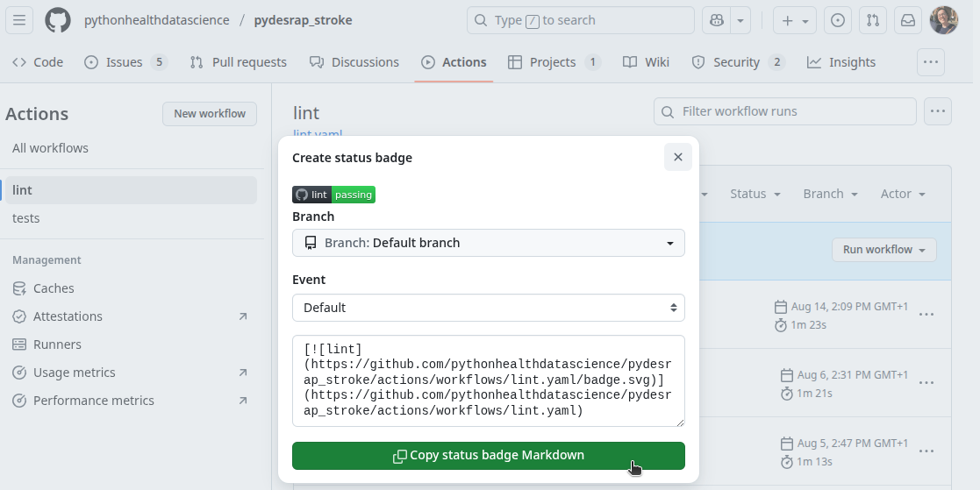Switch to the Security tab

737,62
